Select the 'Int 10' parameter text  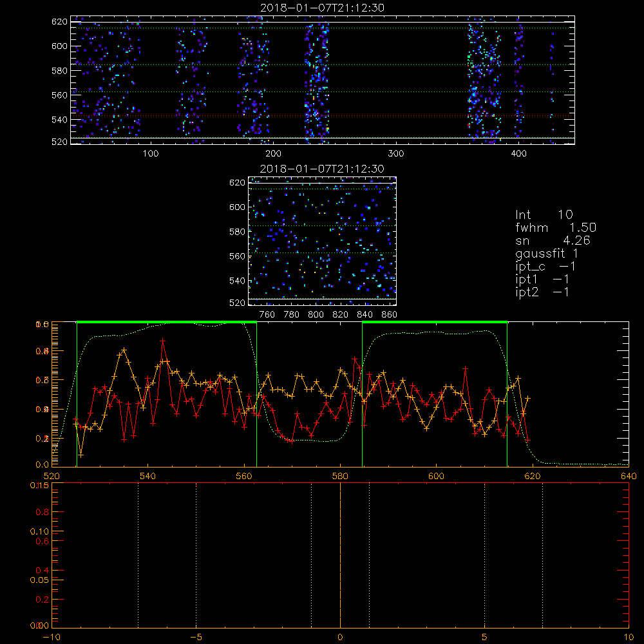(x=544, y=214)
